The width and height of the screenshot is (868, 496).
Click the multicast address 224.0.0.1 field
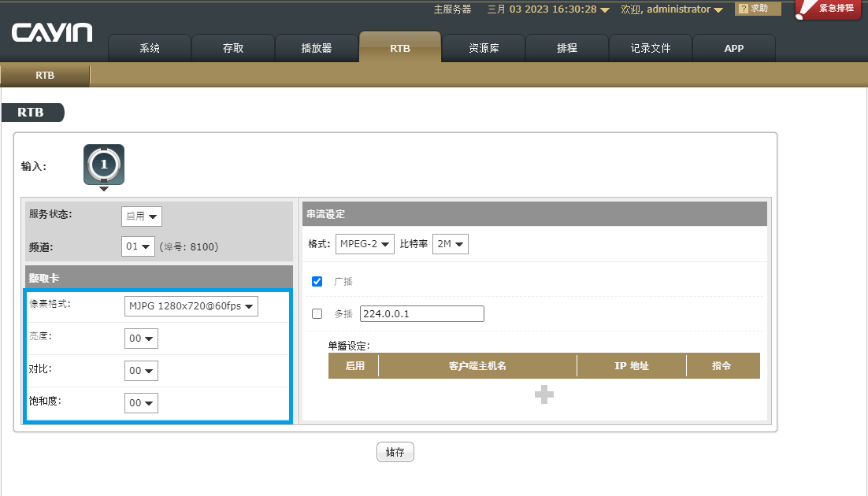[422, 314]
